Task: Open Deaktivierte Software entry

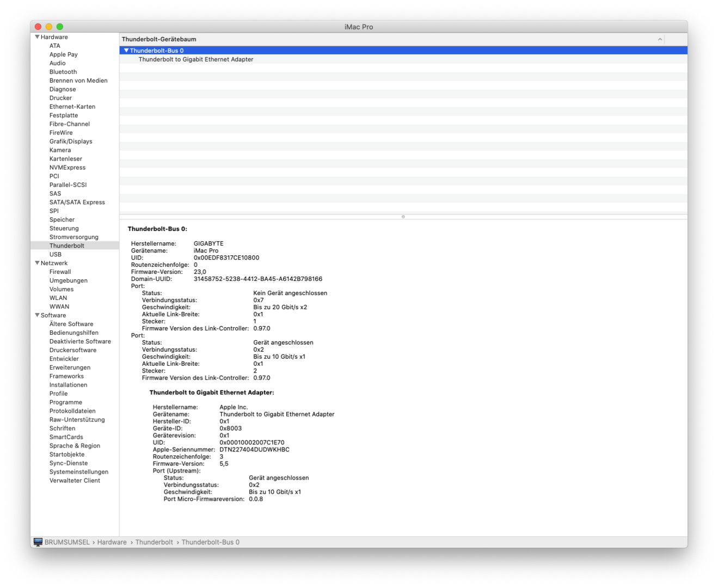Action: pyautogui.click(x=80, y=341)
